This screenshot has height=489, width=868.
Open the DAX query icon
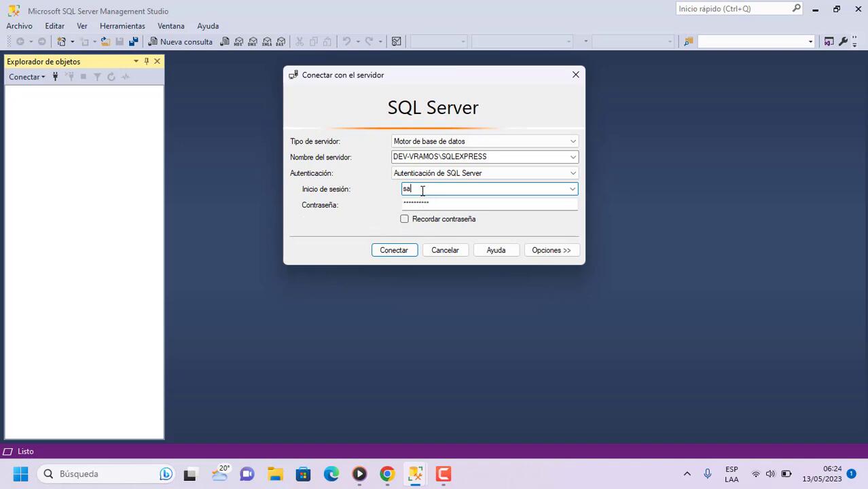point(281,41)
